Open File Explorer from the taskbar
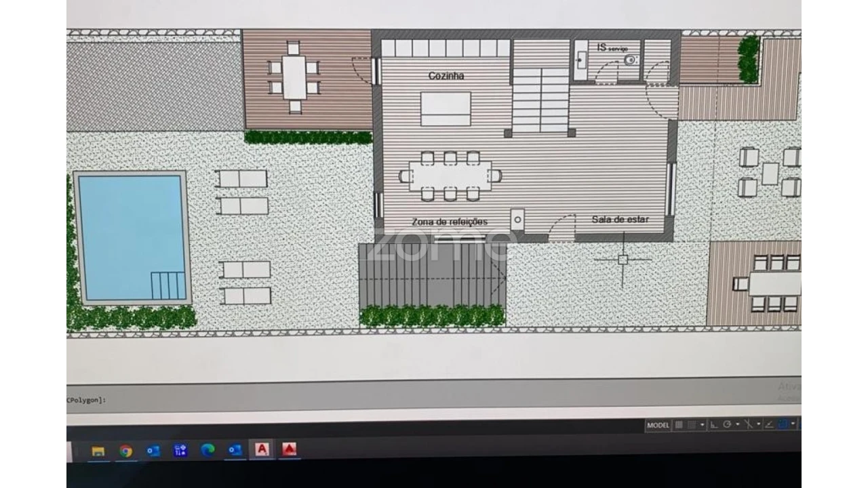The height and width of the screenshot is (488, 868). 98,451
